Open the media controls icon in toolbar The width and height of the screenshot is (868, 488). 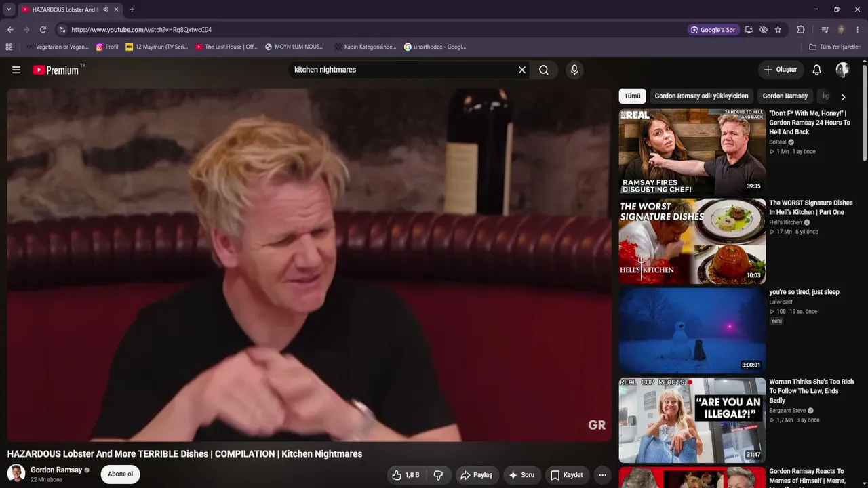click(x=825, y=30)
